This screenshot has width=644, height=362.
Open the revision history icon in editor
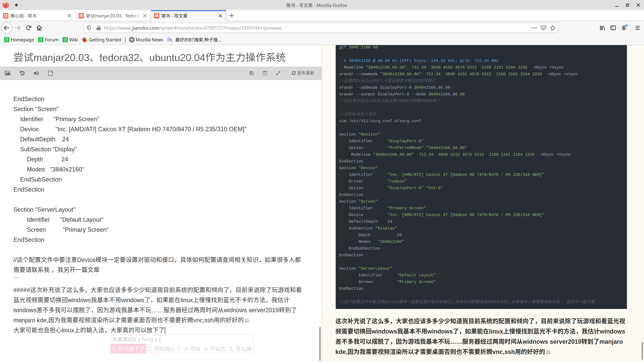tap(22, 73)
